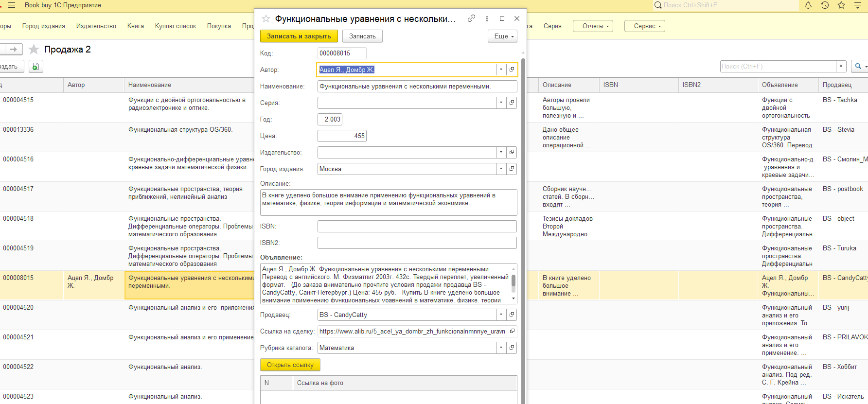Follow Ссылка на сделку open icon
The width and height of the screenshot is (868, 404).
coord(512,331)
